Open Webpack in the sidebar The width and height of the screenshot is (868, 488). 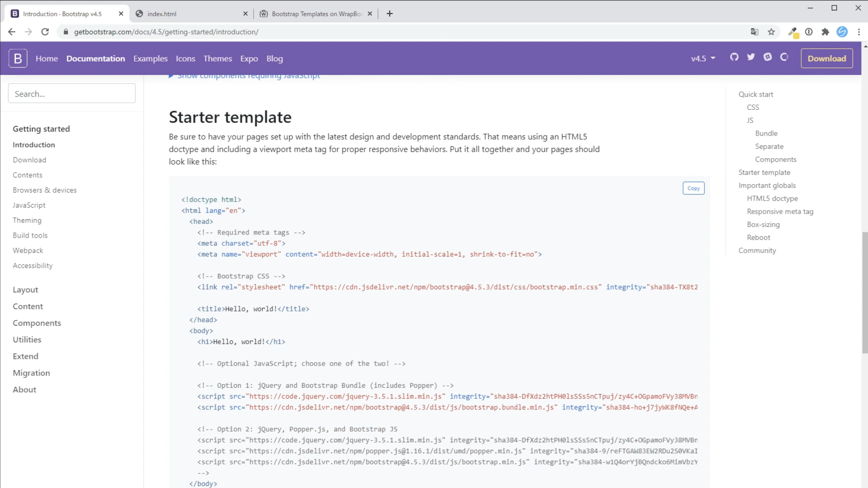pos(28,250)
